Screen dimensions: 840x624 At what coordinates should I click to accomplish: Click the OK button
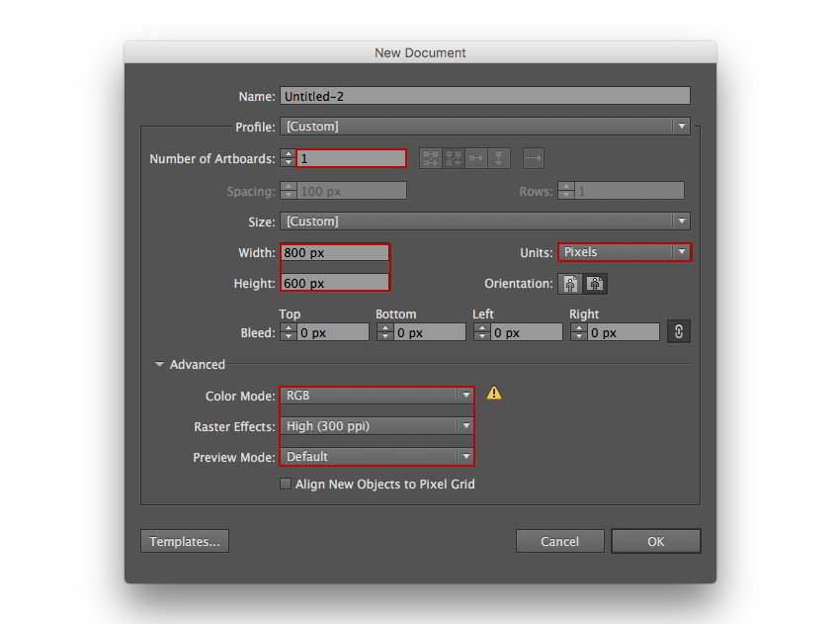pyautogui.click(x=655, y=541)
